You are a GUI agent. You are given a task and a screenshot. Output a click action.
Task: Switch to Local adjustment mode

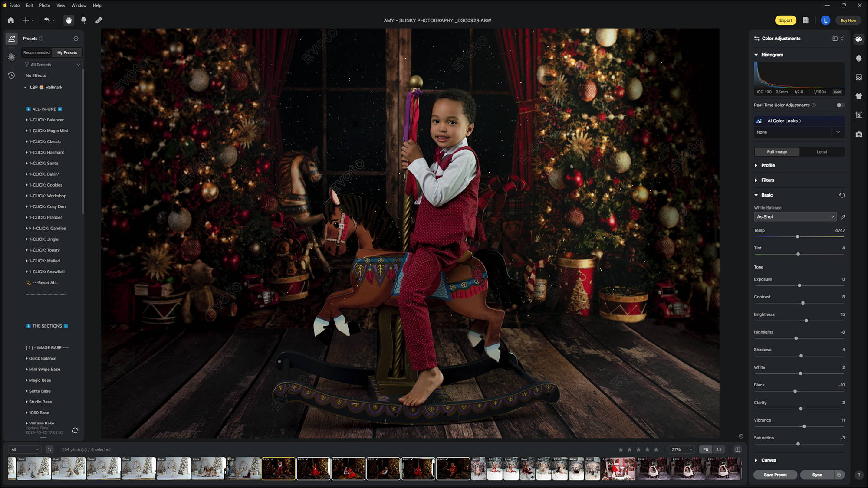click(x=821, y=152)
